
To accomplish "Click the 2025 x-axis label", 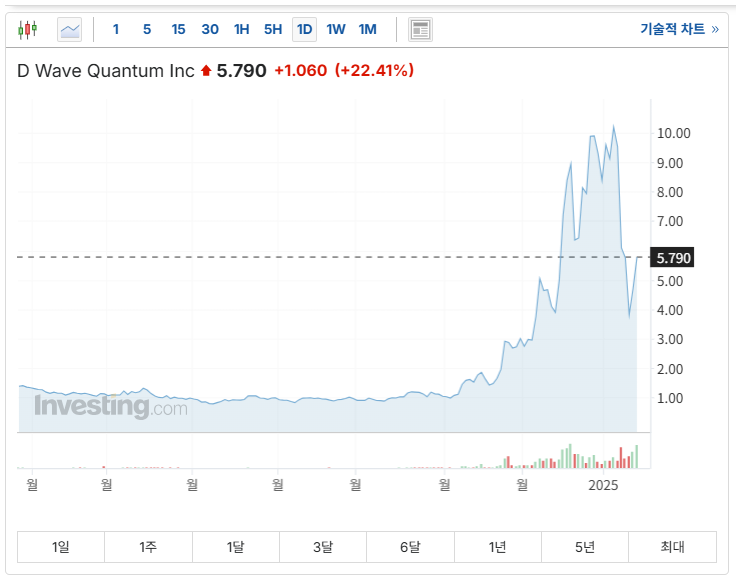I will click(603, 485).
